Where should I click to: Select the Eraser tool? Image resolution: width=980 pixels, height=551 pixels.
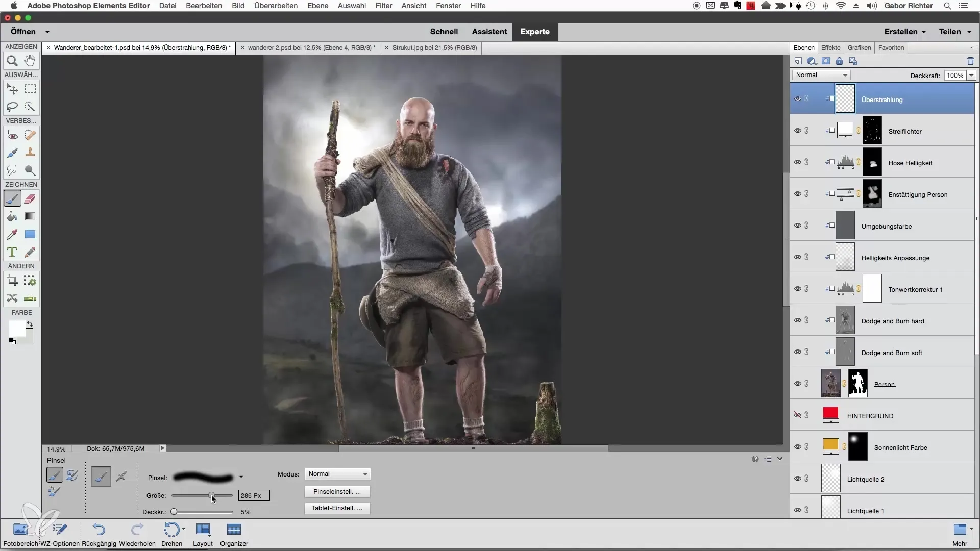click(x=30, y=199)
